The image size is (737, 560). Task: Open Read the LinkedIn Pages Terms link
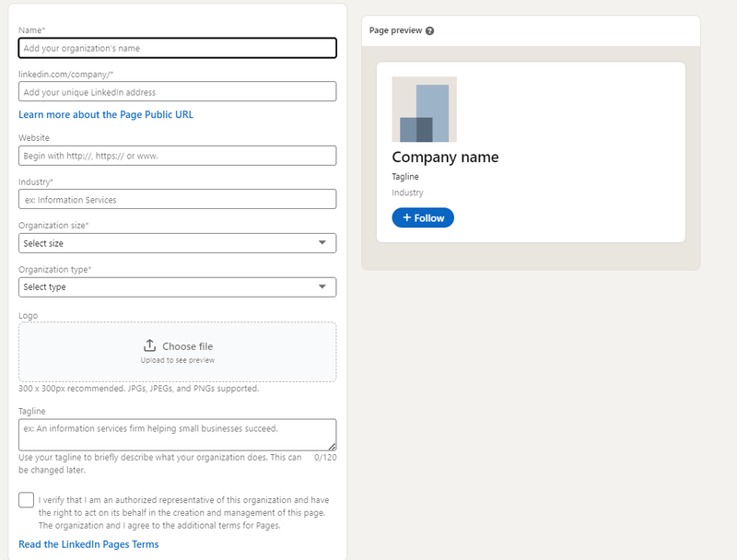tap(88, 544)
